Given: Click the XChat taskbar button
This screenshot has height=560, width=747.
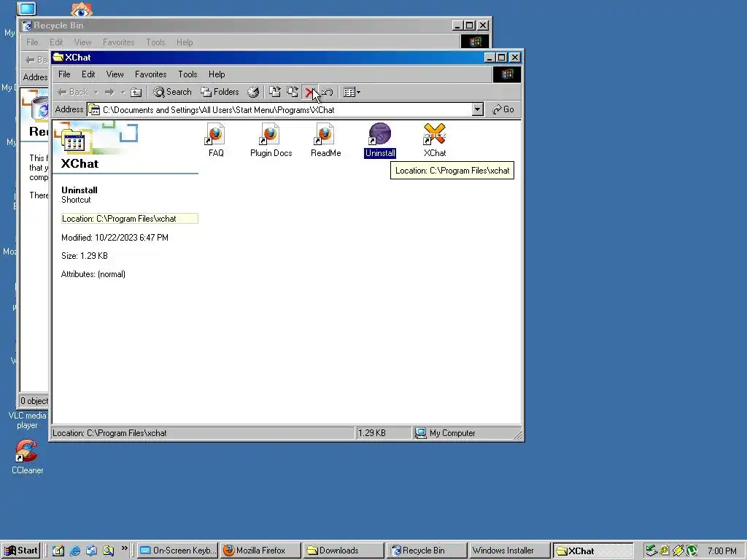Looking at the screenshot, I should coord(592,551).
